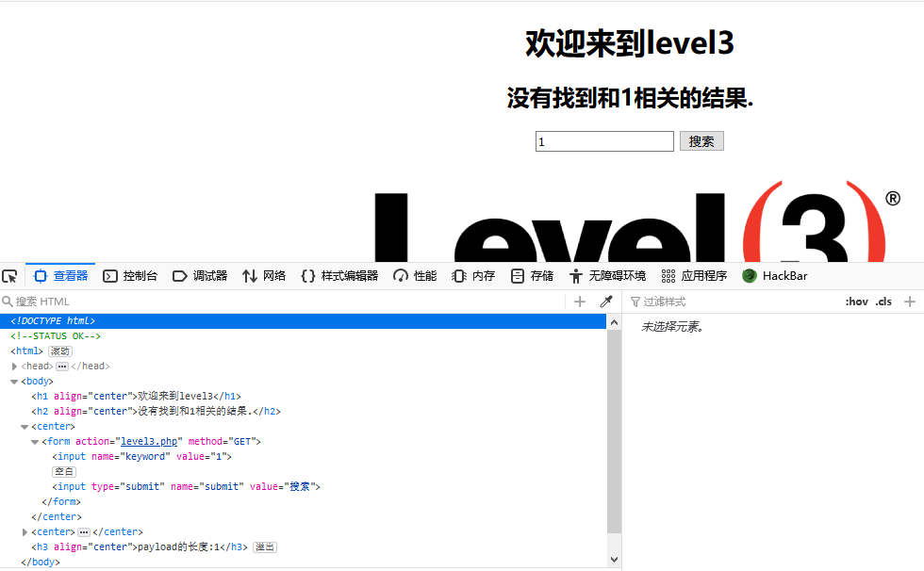Viewport: 924px width, 571px height.
Task: Open the 调试器 debugger tab
Action: click(x=200, y=276)
